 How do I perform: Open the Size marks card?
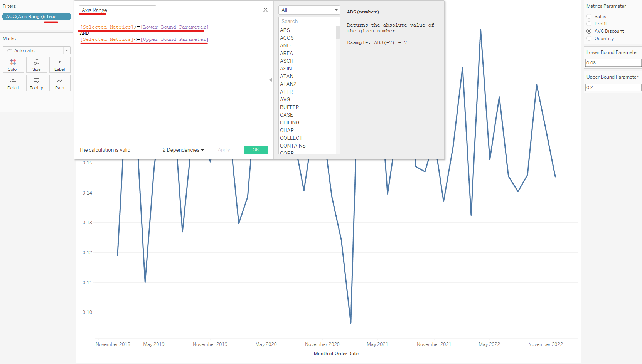coord(37,65)
